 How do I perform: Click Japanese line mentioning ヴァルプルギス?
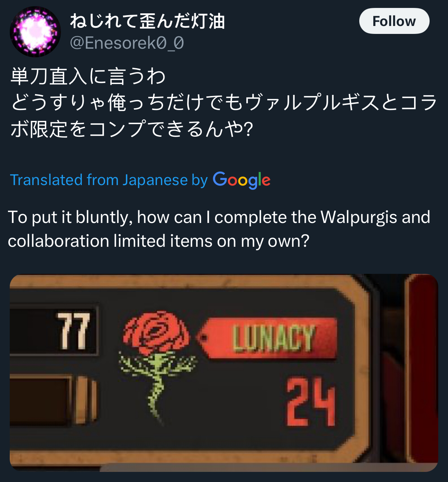click(x=224, y=102)
